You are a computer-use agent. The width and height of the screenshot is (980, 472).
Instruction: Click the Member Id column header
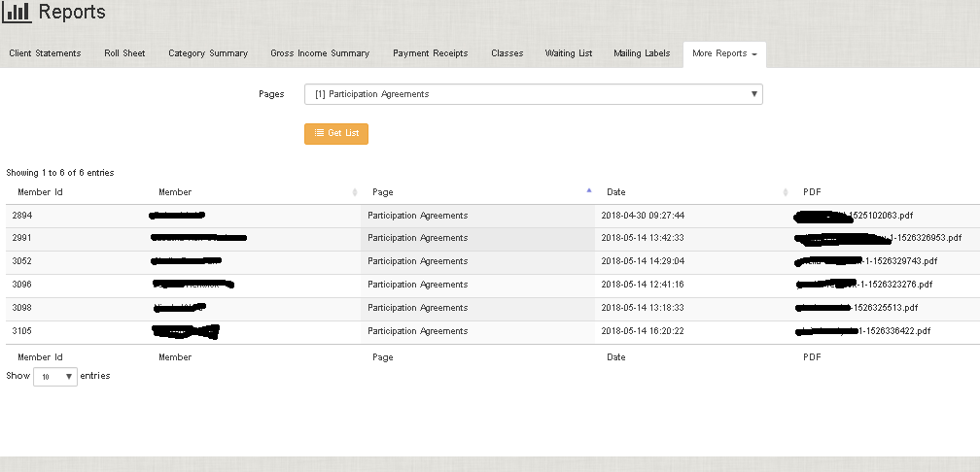click(x=40, y=192)
